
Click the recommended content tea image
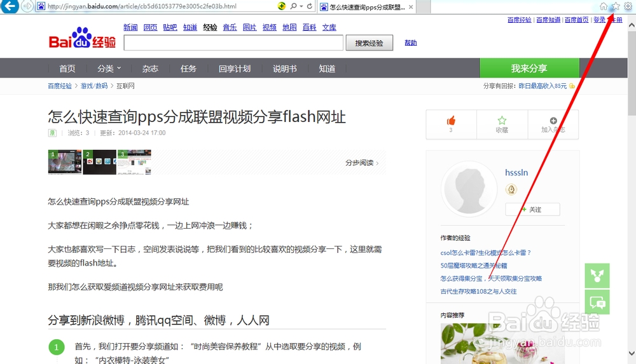pyautogui.click(x=502, y=343)
